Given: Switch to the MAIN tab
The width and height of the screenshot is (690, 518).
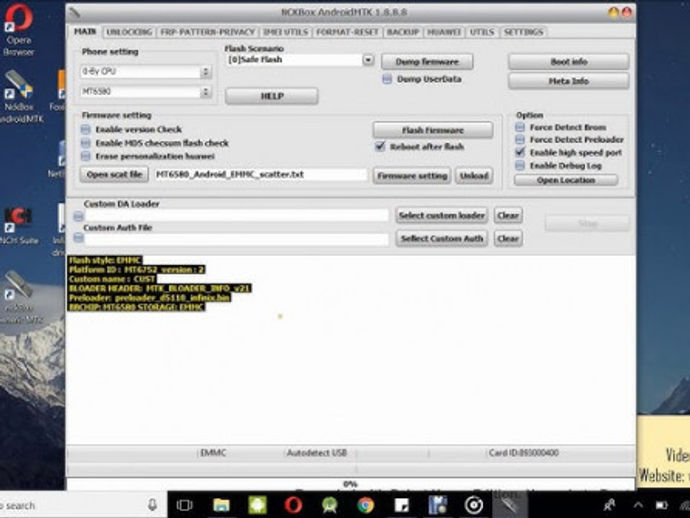Looking at the screenshot, I should coord(85,32).
